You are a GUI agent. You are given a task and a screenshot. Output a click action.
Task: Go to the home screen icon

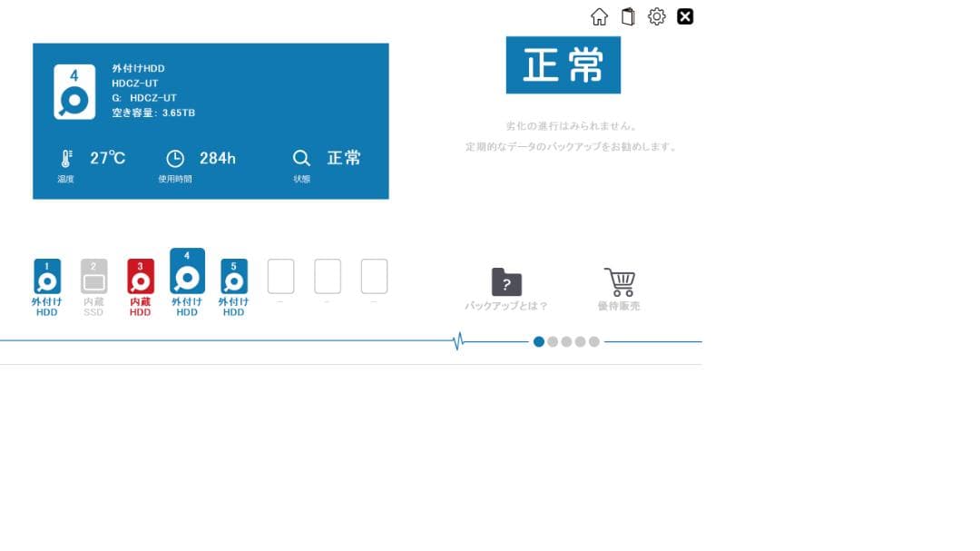[x=599, y=16]
